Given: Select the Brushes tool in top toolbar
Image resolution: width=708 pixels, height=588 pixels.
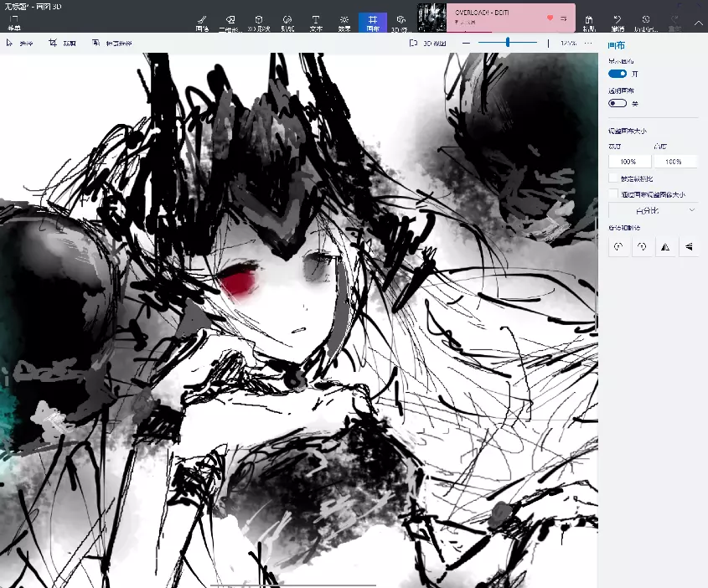Looking at the screenshot, I should [x=202, y=22].
